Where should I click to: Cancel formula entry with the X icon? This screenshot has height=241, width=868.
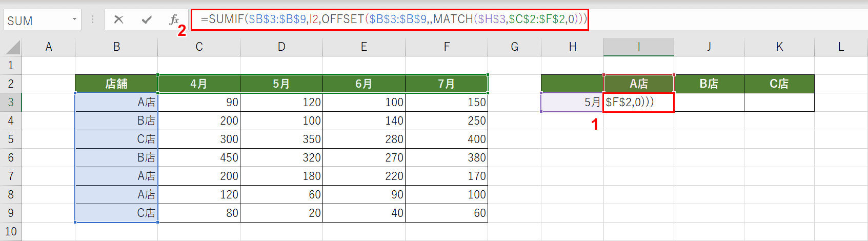click(118, 20)
